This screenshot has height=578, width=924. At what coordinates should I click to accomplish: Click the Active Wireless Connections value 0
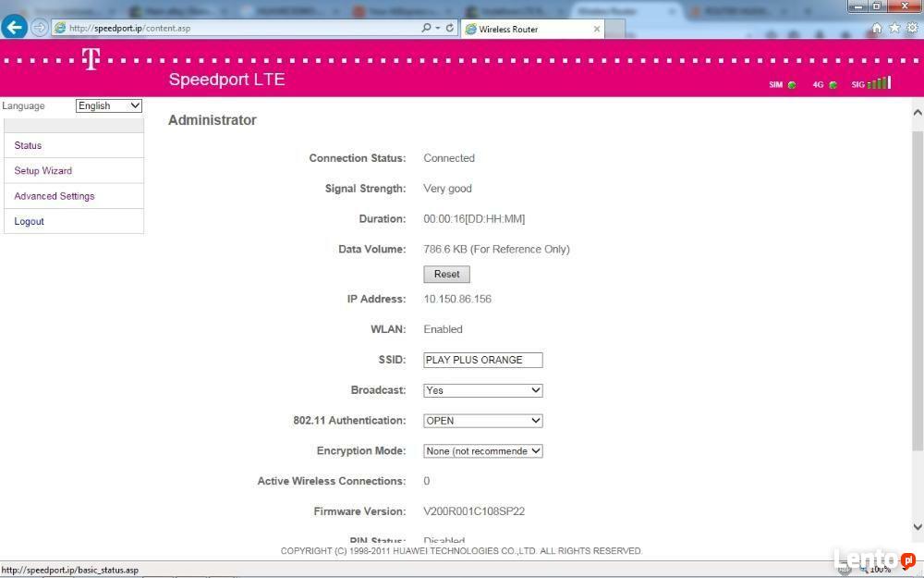click(427, 481)
